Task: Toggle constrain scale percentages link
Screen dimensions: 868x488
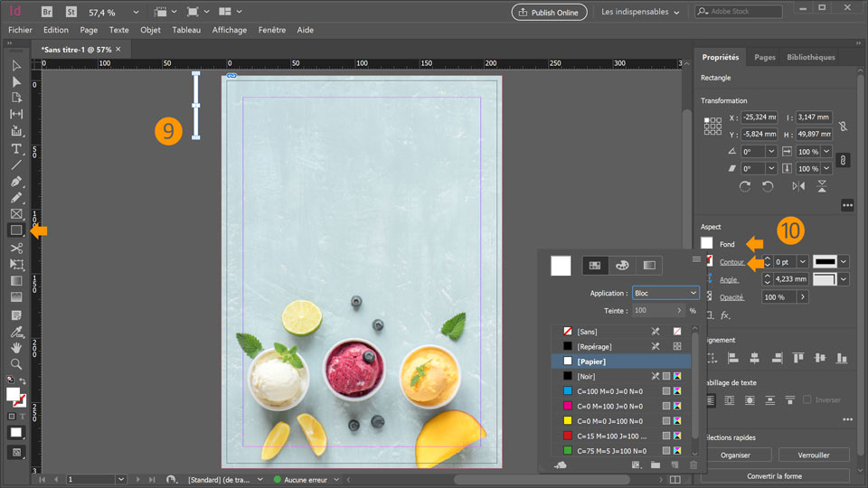Action: click(x=843, y=160)
